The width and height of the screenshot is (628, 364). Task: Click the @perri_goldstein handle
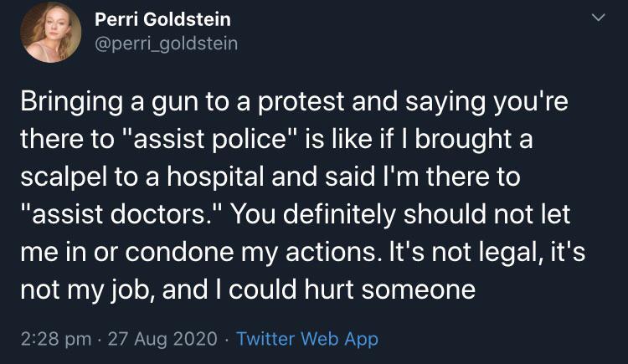(166, 43)
